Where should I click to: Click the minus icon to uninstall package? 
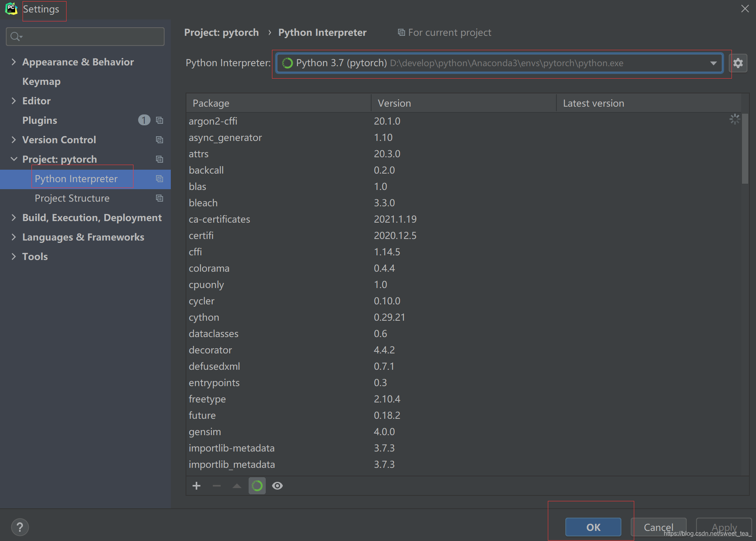coord(217,486)
